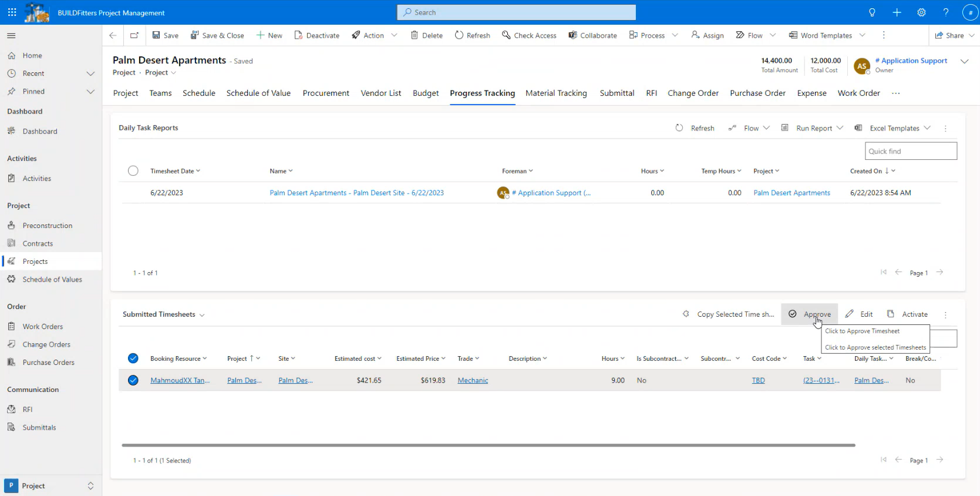Viewport: 980px width, 496px height.
Task: Approve the selected timesheet
Action: (810, 314)
